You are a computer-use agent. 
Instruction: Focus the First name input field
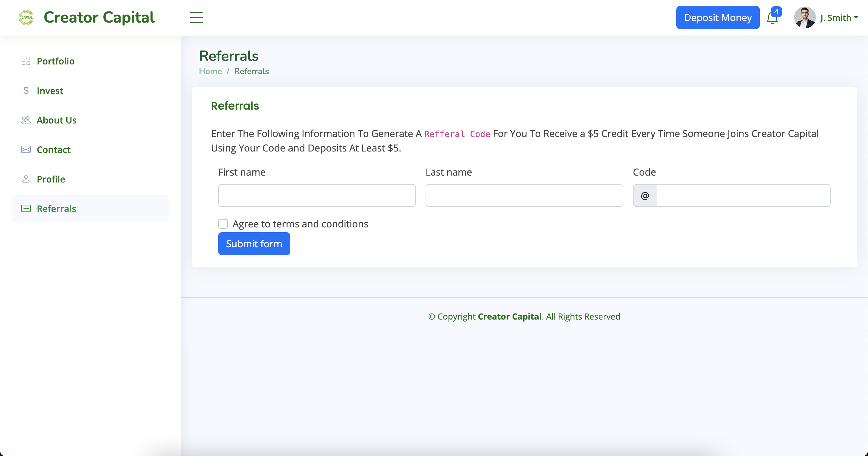pyautogui.click(x=317, y=195)
